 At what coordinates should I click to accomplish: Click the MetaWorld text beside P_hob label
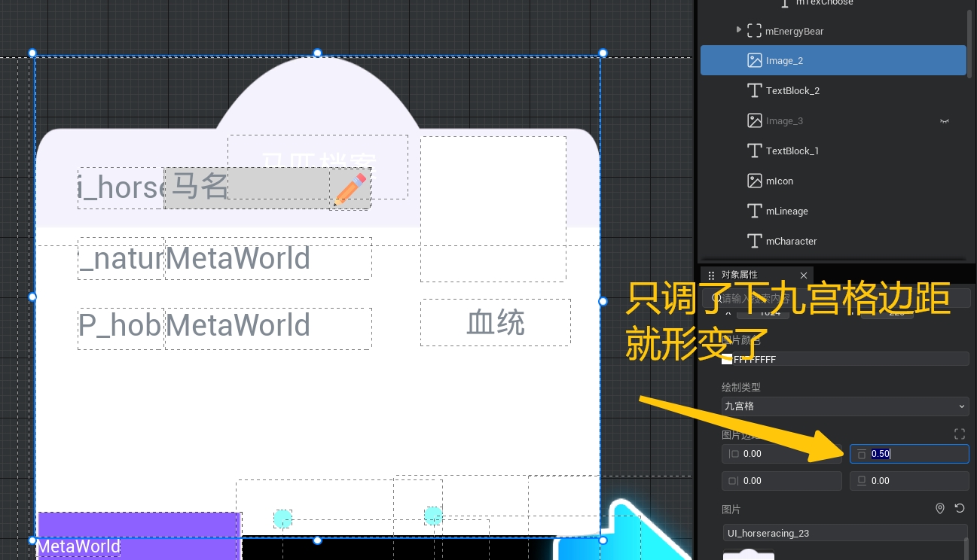click(x=237, y=325)
